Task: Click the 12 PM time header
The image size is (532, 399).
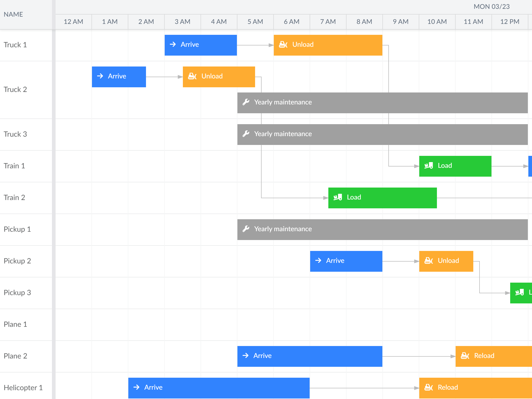Action: pyautogui.click(x=510, y=22)
